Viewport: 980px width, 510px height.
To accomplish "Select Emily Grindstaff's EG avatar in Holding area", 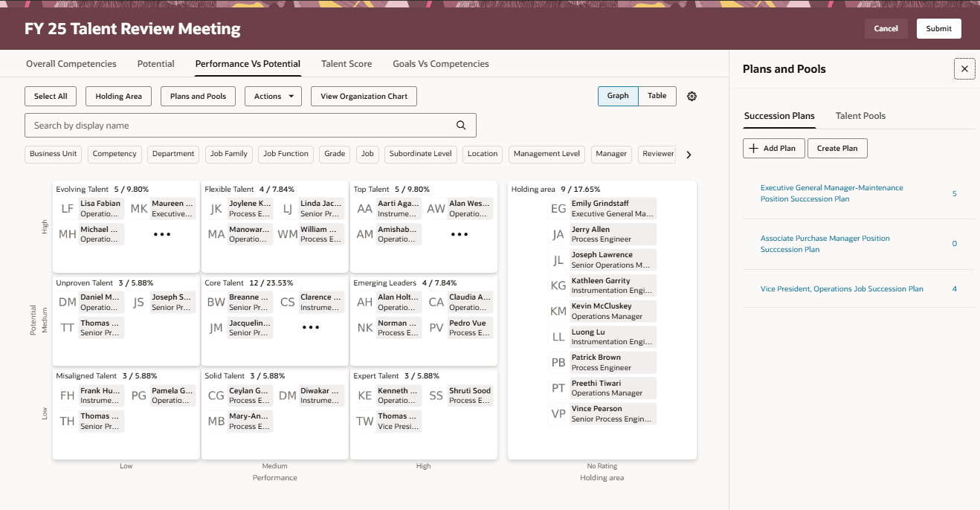I will 558,209.
